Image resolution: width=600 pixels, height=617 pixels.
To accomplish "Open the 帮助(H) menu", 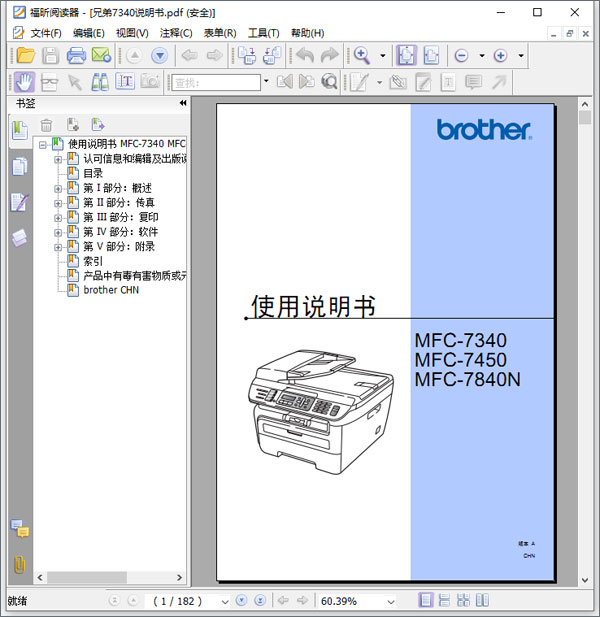I will click(307, 33).
